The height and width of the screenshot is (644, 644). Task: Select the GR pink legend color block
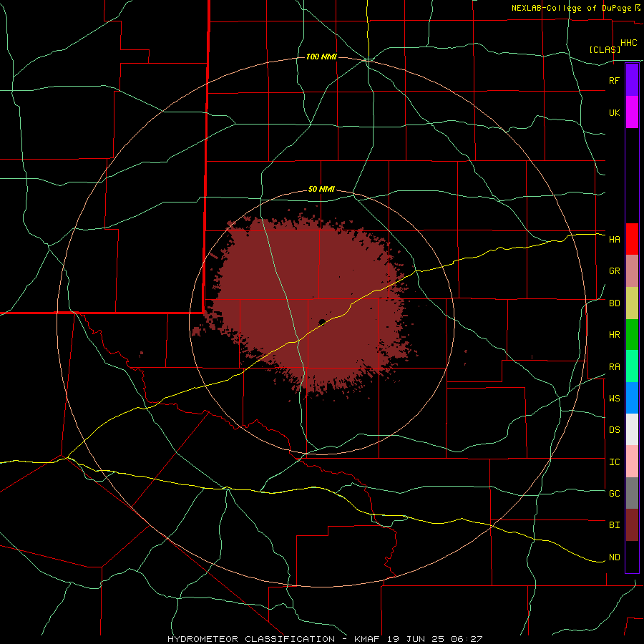click(x=632, y=271)
